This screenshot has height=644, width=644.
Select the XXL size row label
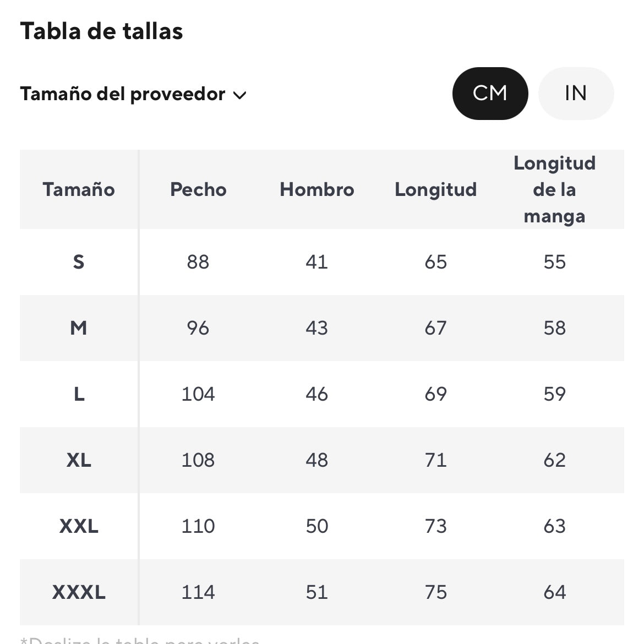pos(79,526)
